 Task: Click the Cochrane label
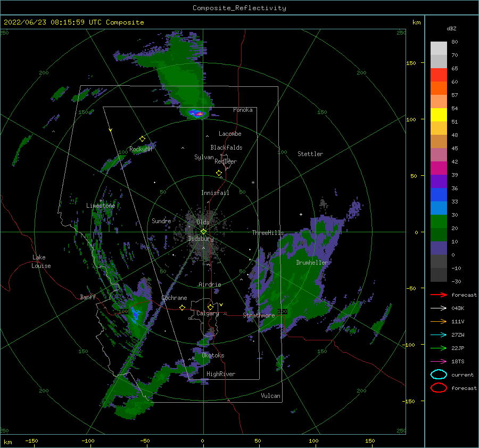174,298
